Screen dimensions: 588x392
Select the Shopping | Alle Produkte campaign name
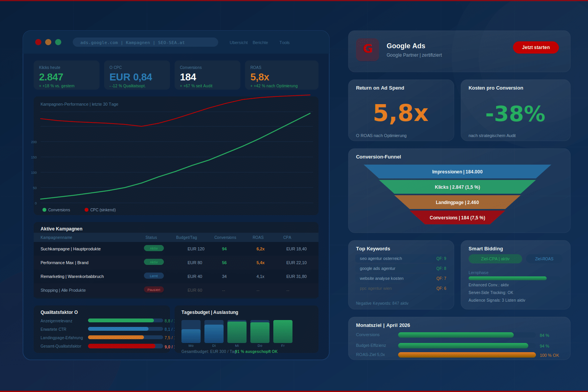click(x=63, y=290)
